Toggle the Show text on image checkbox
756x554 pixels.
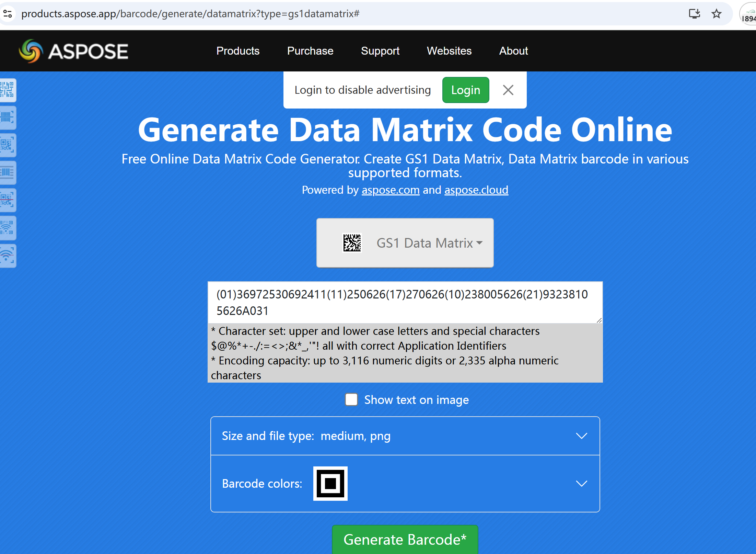click(351, 400)
